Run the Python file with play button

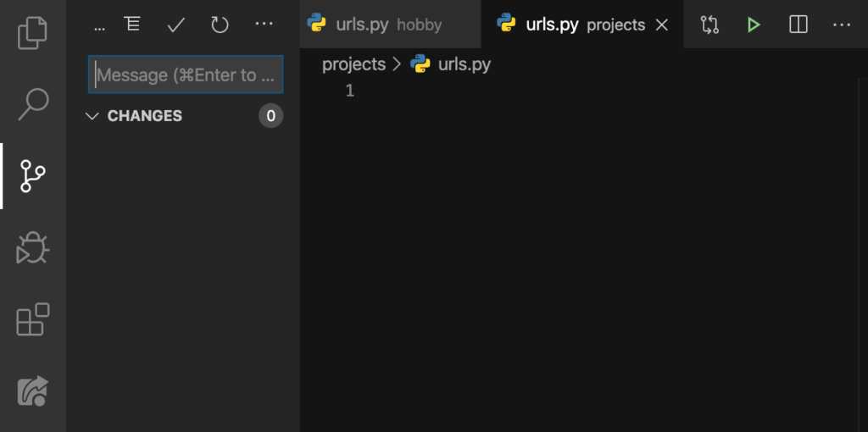(753, 25)
